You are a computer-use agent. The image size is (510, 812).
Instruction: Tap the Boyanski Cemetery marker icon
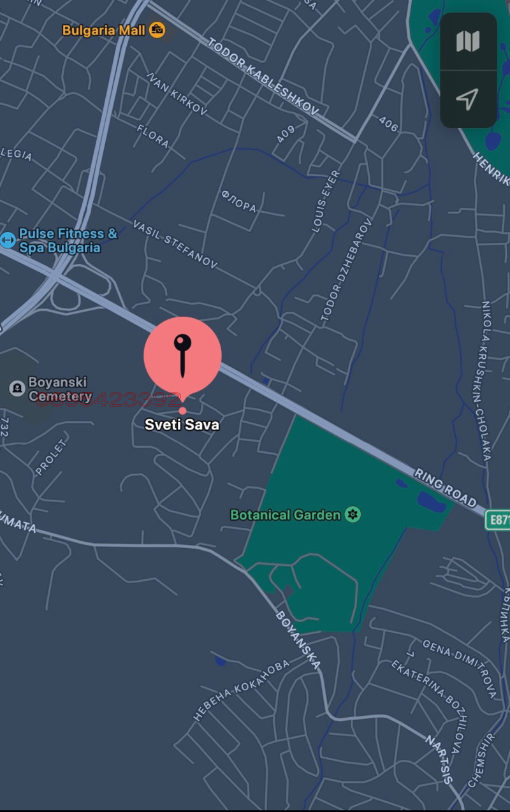coord(17,388)
